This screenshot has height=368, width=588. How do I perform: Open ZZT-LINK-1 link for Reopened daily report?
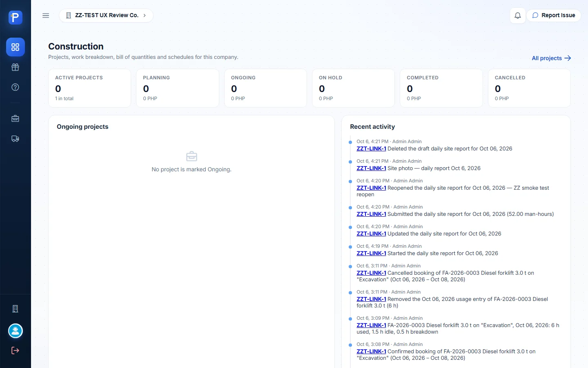371,188
